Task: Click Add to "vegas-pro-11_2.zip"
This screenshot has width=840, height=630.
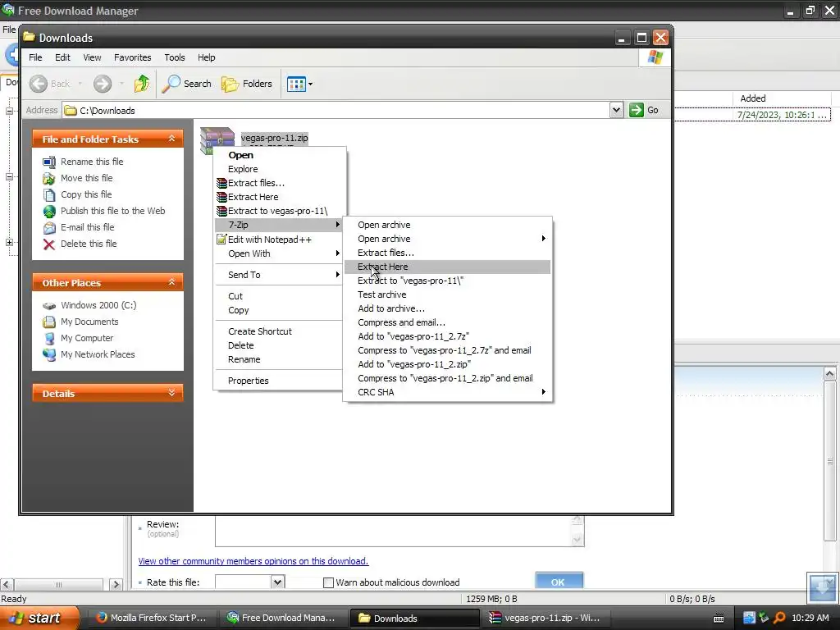Action: pyautogui.click(x=447, y=364)
